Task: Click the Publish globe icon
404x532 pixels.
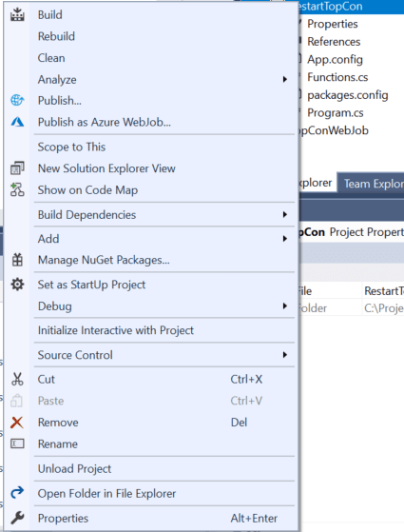Action: (17, 101)
